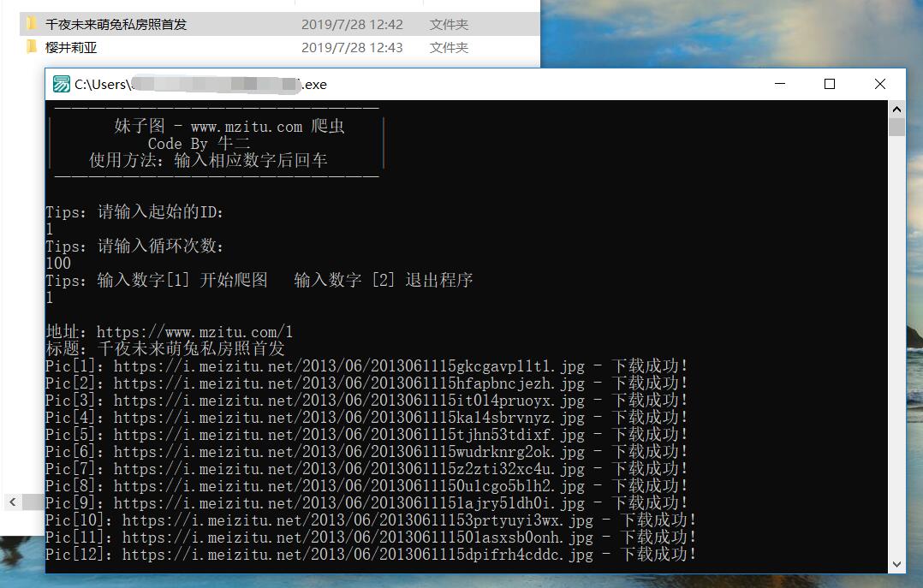Click the 2019/7/28 12:42 modified date
This screenshot has height=588, width=923.
coord(352,24)
